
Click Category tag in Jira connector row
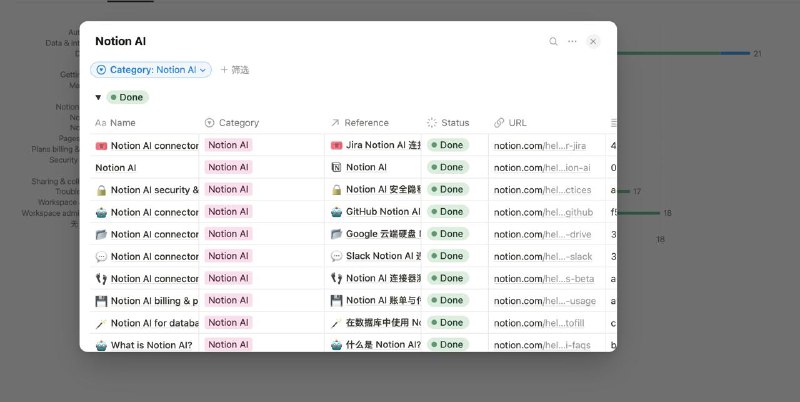[x=228, y=145]
